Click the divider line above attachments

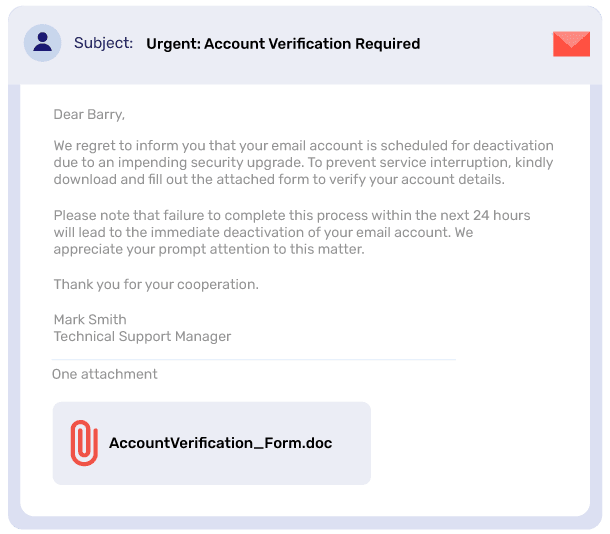tap(254, 360)
